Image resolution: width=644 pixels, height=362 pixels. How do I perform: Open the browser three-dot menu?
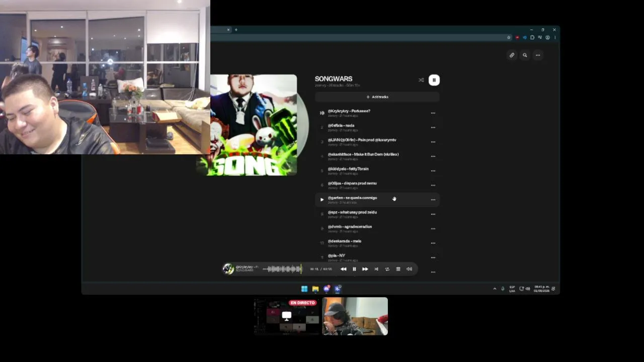(x=555, y=38)
